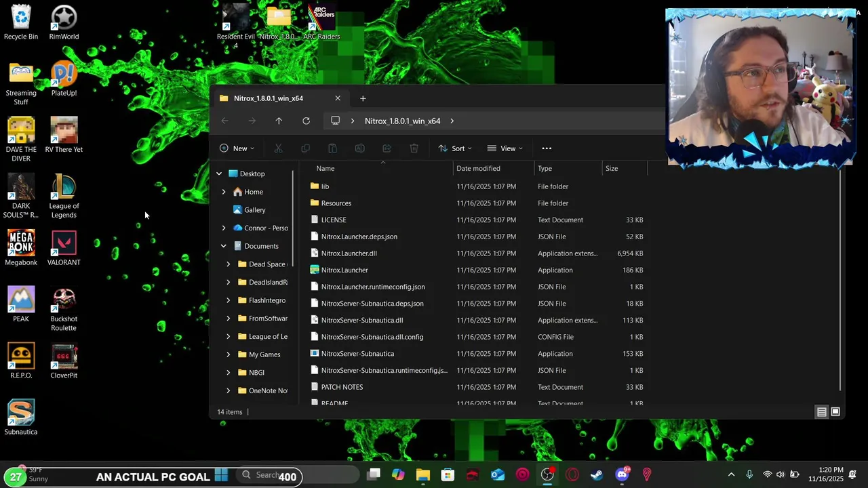Open Discord from the taskbar
The height and width of the screenshot is (488, 868).
[622, 475]
